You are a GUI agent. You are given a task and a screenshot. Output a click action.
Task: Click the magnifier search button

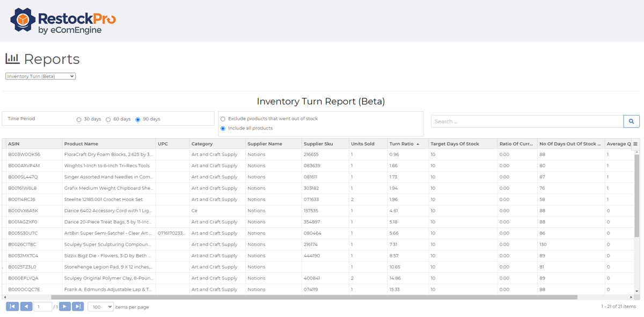click(631, 121)
